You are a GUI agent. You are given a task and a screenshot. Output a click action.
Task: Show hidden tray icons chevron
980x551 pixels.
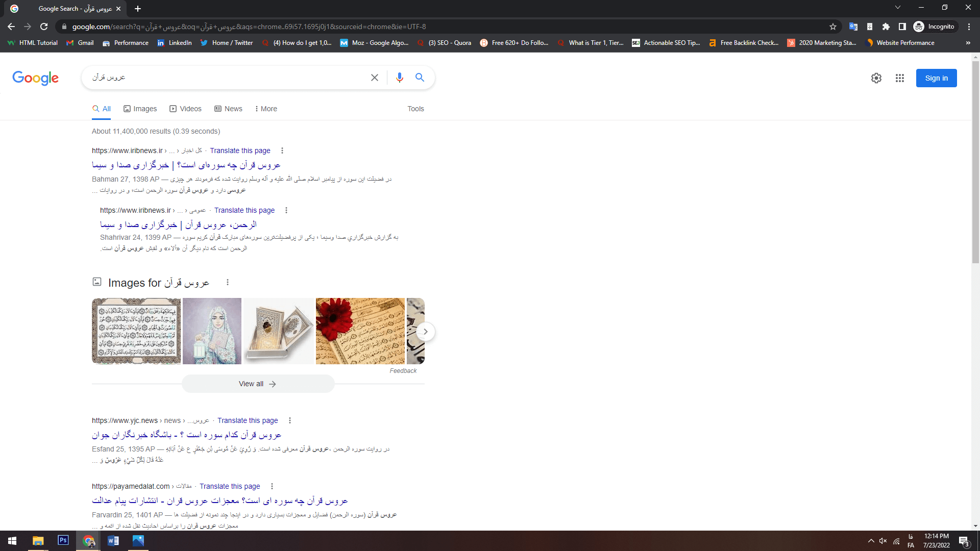(871, 541)
